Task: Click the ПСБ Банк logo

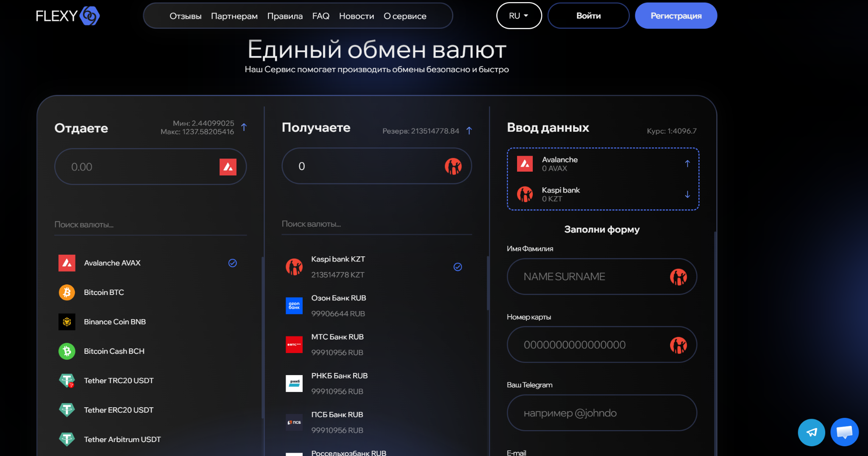Action: pos(294,423)
